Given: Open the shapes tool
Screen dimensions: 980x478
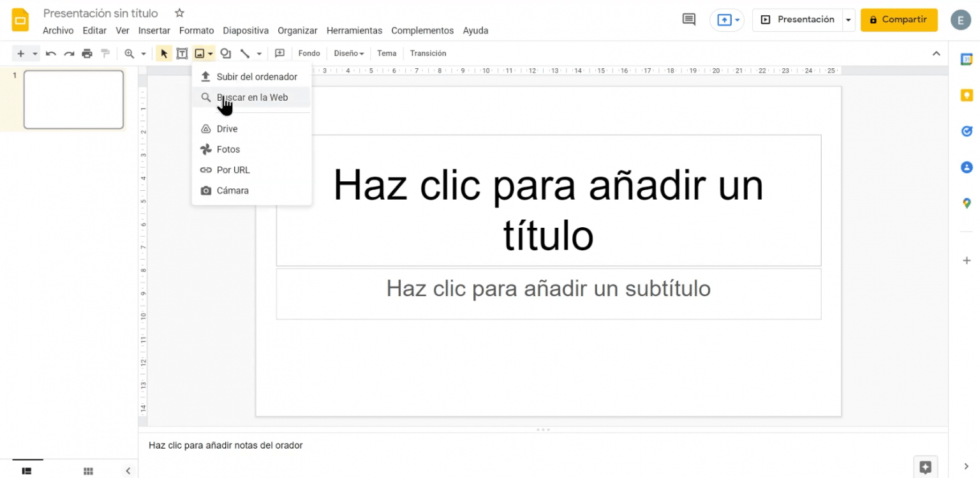Looking at the screenshot, I should 225,53.
